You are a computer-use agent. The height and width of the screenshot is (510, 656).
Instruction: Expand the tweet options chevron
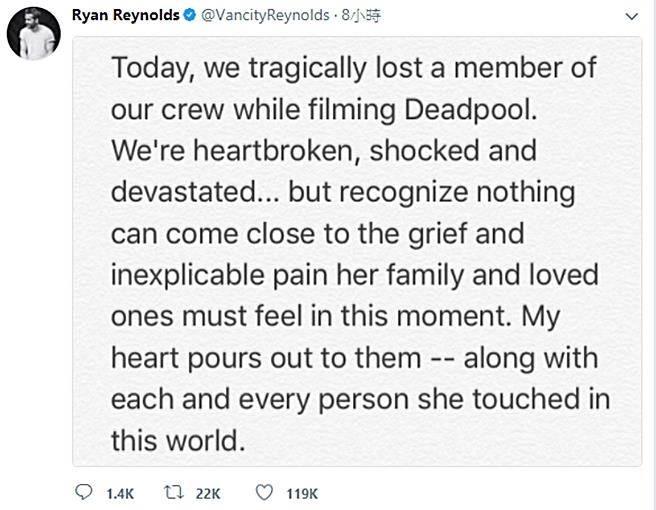[x=628, y=18]
